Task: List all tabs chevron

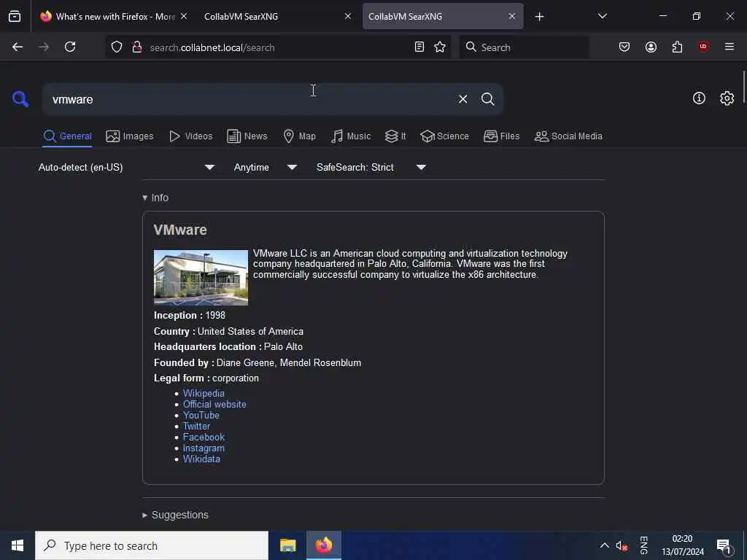Action: point(602,16)
